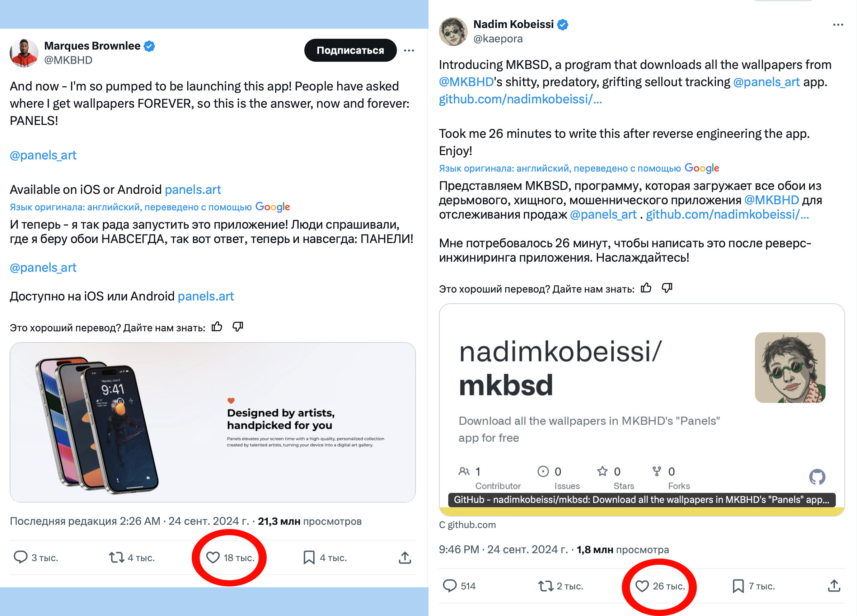The image size is (857, 616).
Task: Bookmark Nadim Kobeissi's MKBSD tweet
Action: 738,586
